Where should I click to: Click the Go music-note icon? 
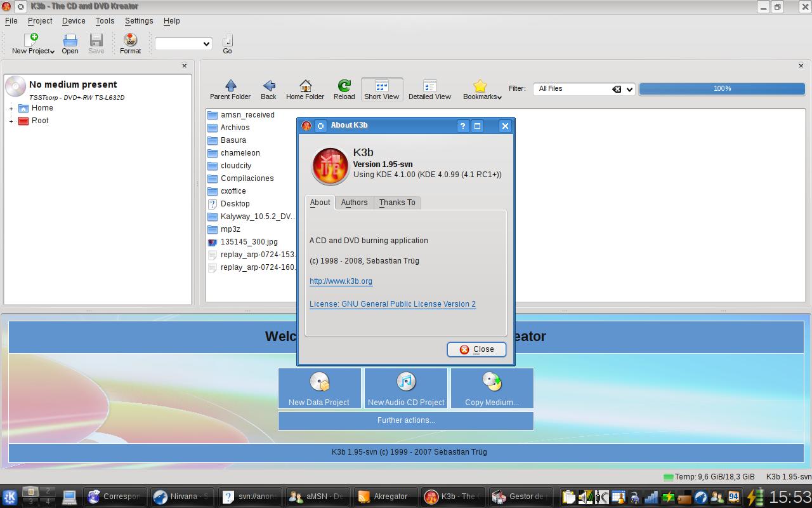227,40
